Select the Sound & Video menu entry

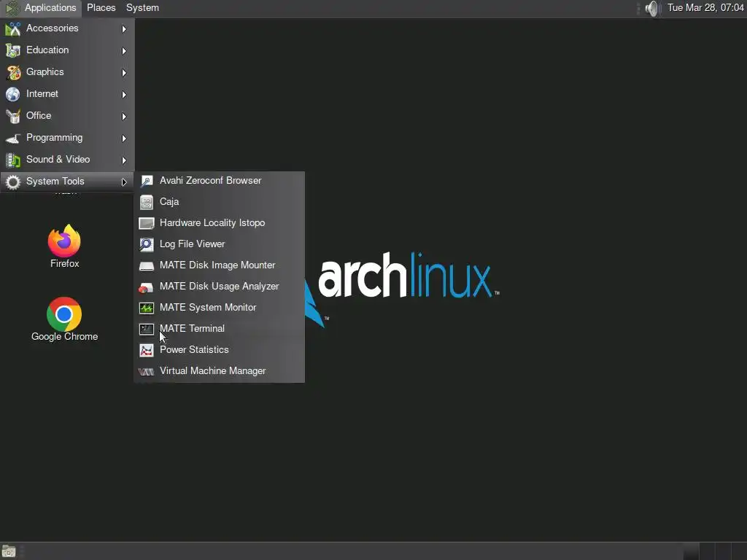click(x=67, y=160)
